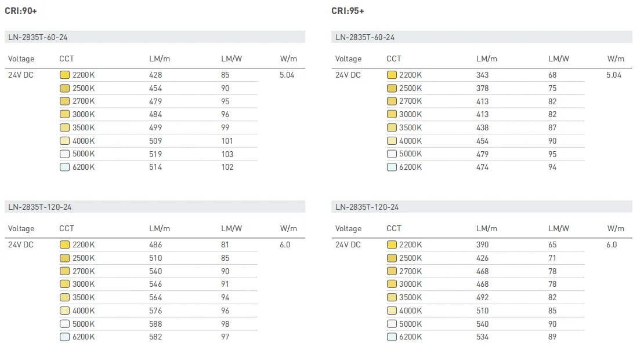This screenshot has width=644, height=354.
Task: Click the 3500K swatch in CRI:90+ LN-2835T-120-24 table
Action: [64, 297]
